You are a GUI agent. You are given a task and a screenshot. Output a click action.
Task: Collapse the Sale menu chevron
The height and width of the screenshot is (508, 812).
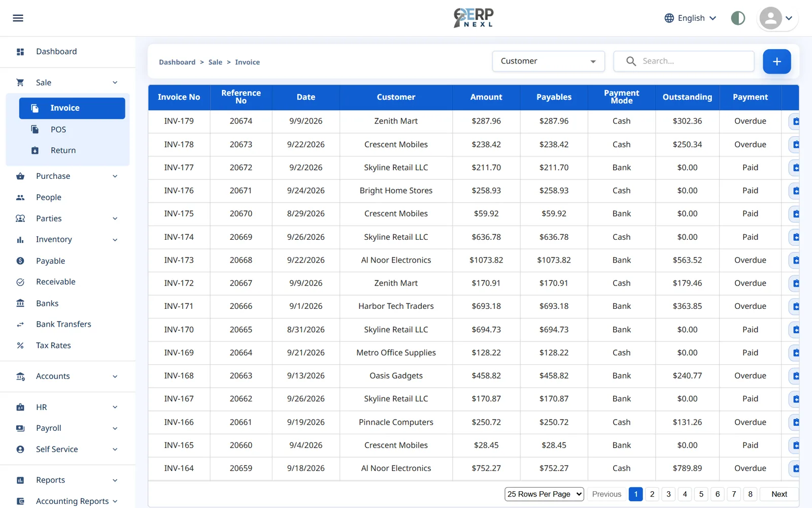(x=115, y=82)
